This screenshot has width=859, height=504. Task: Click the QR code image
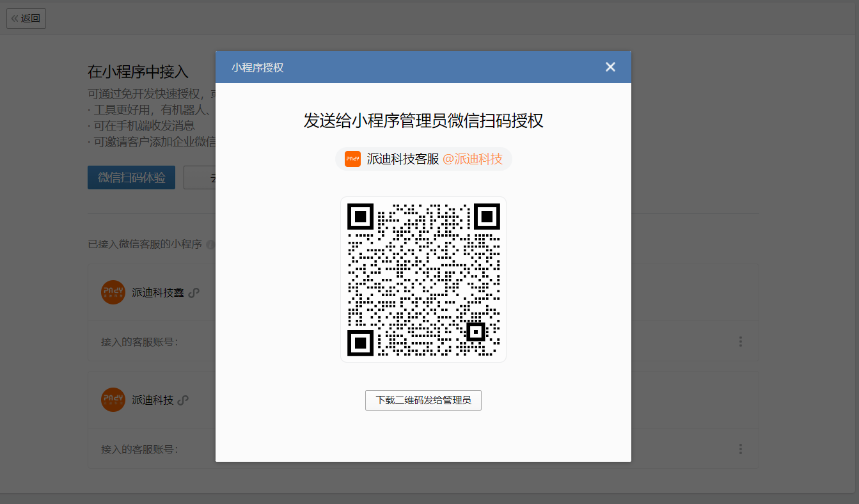pos(423,280)
